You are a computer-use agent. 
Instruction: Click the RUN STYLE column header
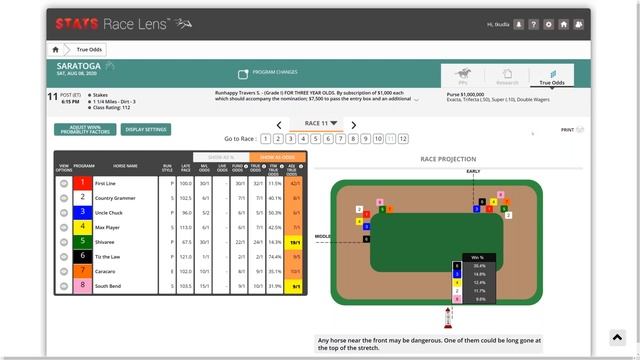click(x=167, y=168)
